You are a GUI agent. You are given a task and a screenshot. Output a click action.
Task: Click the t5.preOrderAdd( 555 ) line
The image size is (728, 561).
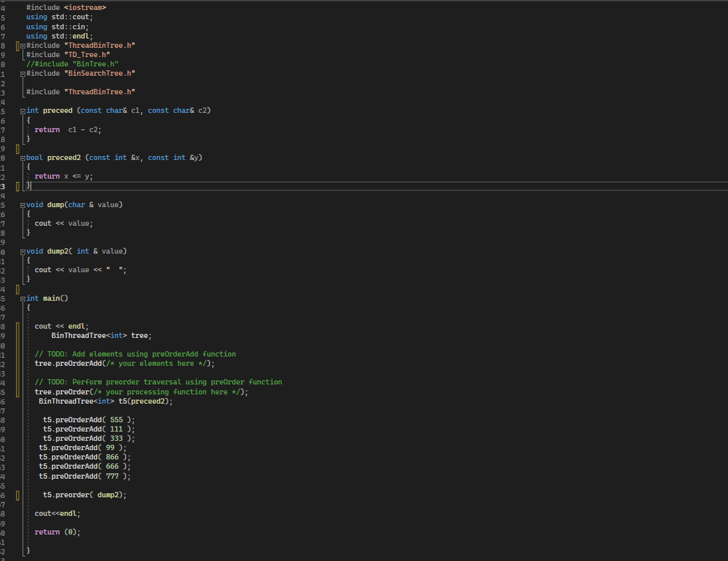click(89, 420)
